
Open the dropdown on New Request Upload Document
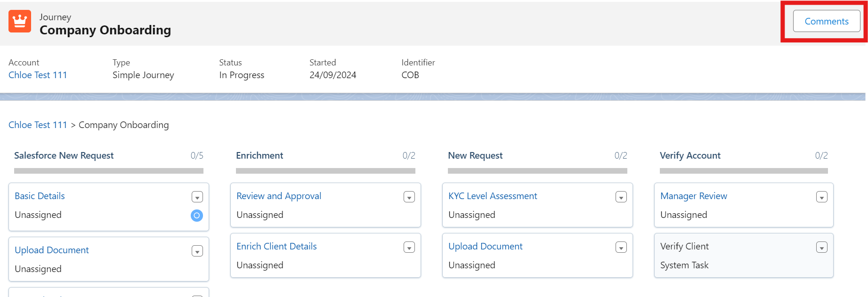tap(621, 248)
